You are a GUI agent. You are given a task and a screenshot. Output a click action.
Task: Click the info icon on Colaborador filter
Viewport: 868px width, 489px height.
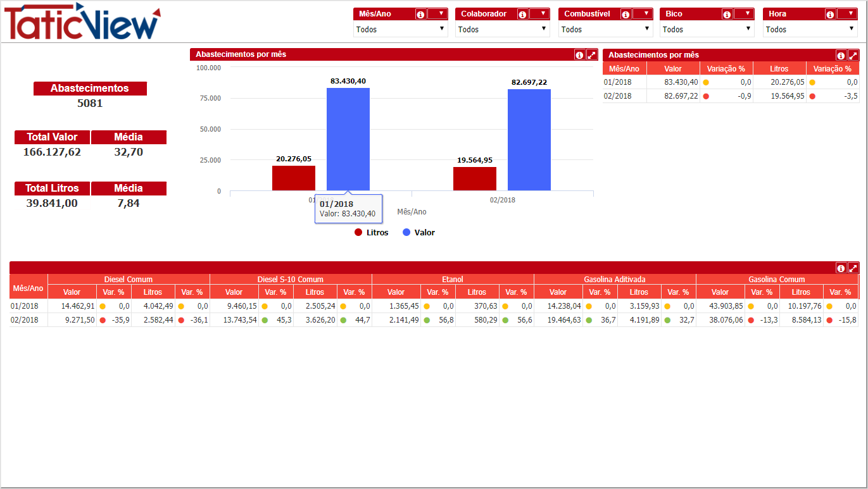click(x=522, y=15)
